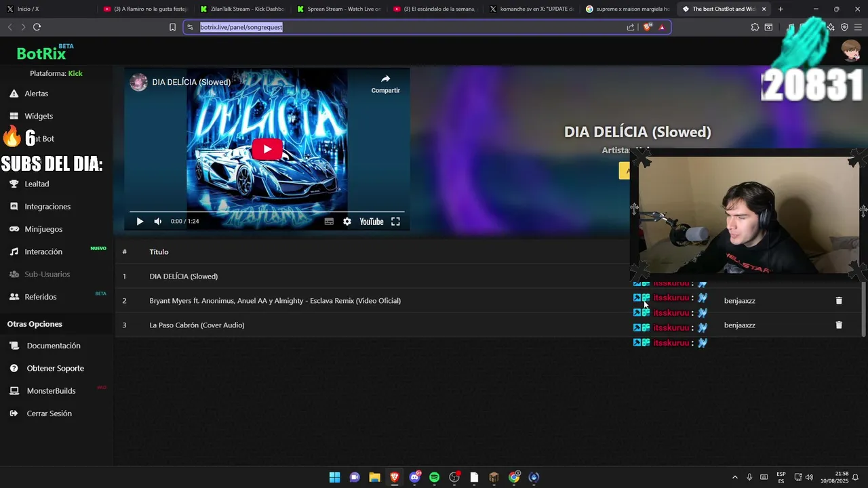
Task: Open a new browser tab
Action: pyautogui.click(x=781, y=9)
